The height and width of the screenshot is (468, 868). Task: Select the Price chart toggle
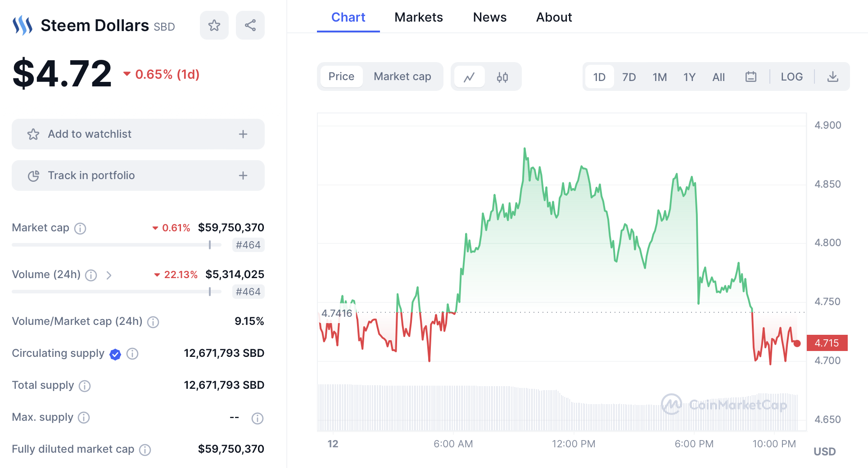tap(341, 76)
